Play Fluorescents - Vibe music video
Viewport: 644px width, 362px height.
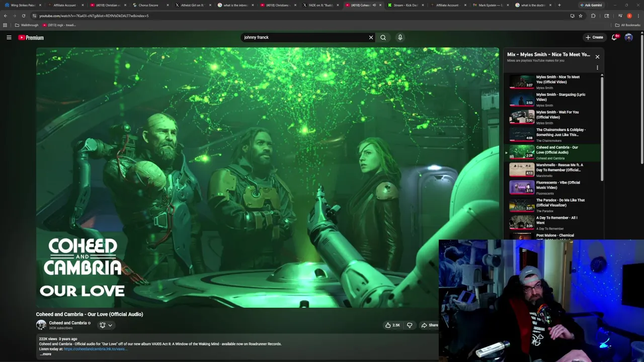(x=553, y=188)
